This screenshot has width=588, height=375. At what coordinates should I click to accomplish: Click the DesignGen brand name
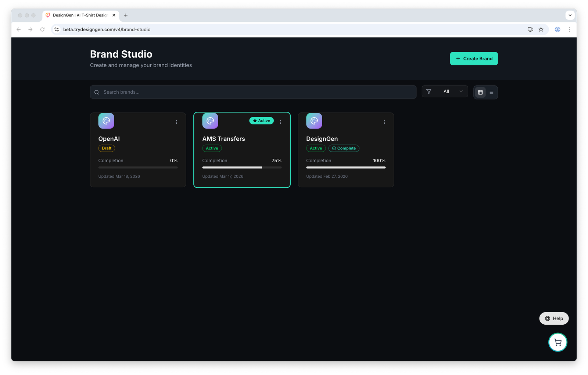pyautogui.click(x=322, y=139)
